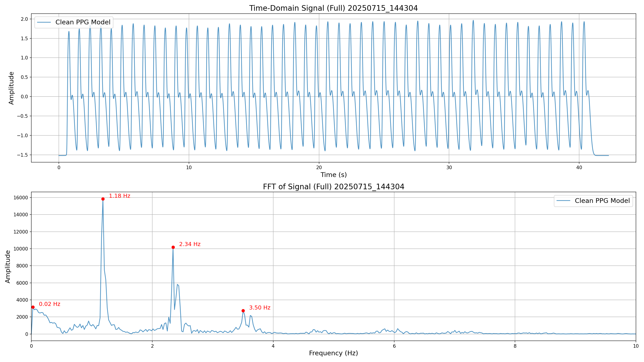Click the red marker at 0.02 Hz
This screenshot has width=644, height=362.
(x=33, y=307)
